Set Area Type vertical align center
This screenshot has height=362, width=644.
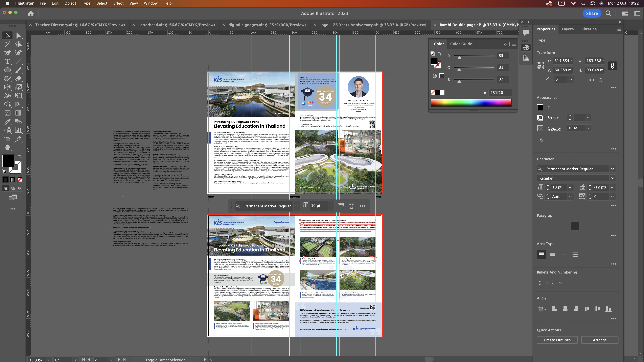tap(553, 254)
